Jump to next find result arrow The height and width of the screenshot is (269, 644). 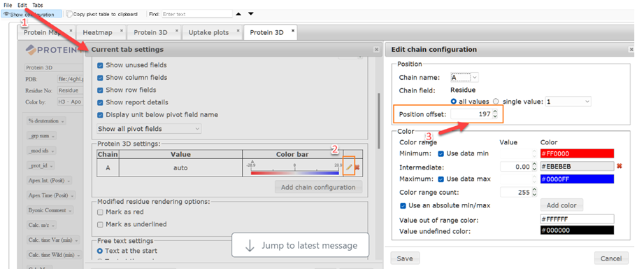pos(251,14)
